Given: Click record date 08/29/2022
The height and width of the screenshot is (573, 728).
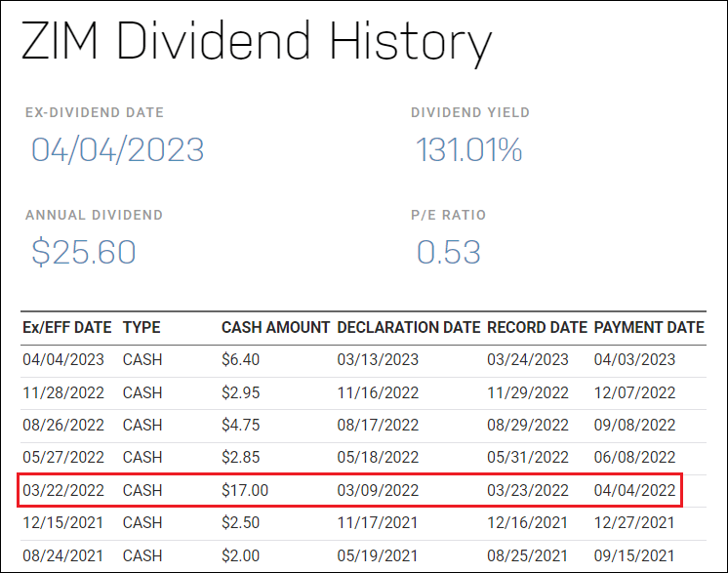Looking at the screenshot, I should pyautogui.click(x=528, y=425).
